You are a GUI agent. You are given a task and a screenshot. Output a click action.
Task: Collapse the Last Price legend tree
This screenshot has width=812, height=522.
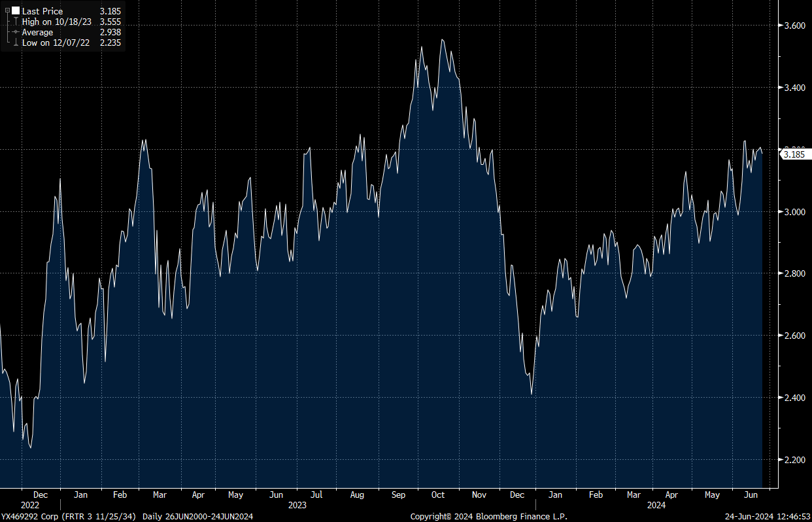[7, 11]
